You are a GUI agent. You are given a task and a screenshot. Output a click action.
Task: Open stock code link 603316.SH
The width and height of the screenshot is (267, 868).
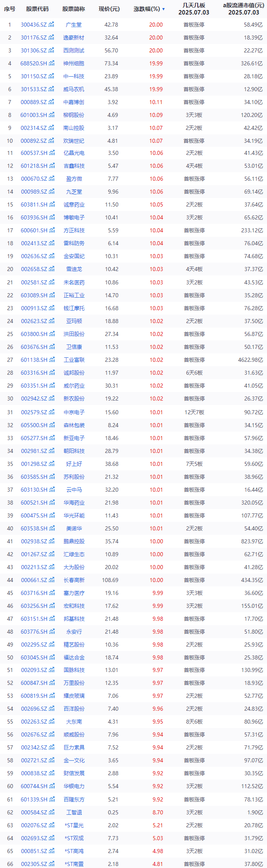coord(34,373)
